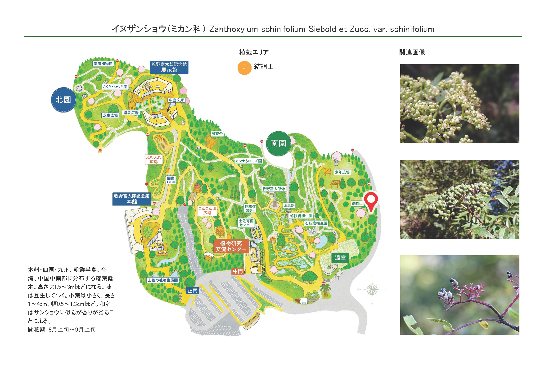Screen dimensions: 554x392
Task: Click the 中門 gate marker
Action: coord(237,272)
